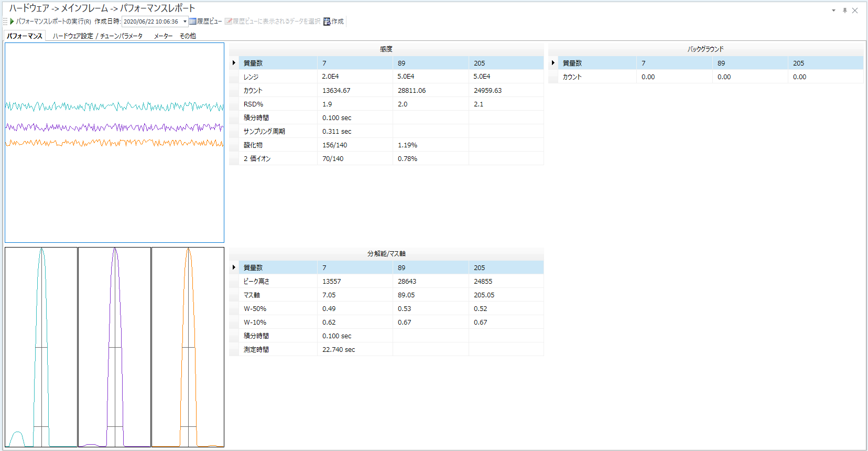868x451 pixels.
Task: Click the バックグラウンド table header
Action: click(x=706, y=49)
